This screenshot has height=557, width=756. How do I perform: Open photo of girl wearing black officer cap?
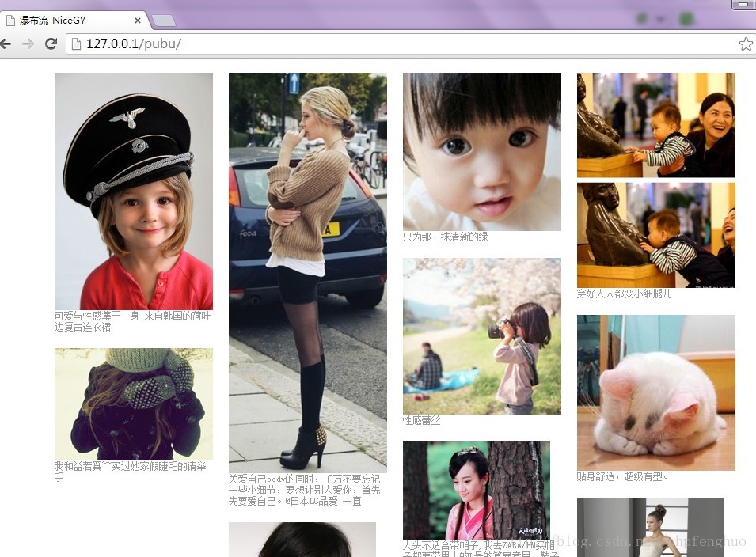[x=134, y=191]
